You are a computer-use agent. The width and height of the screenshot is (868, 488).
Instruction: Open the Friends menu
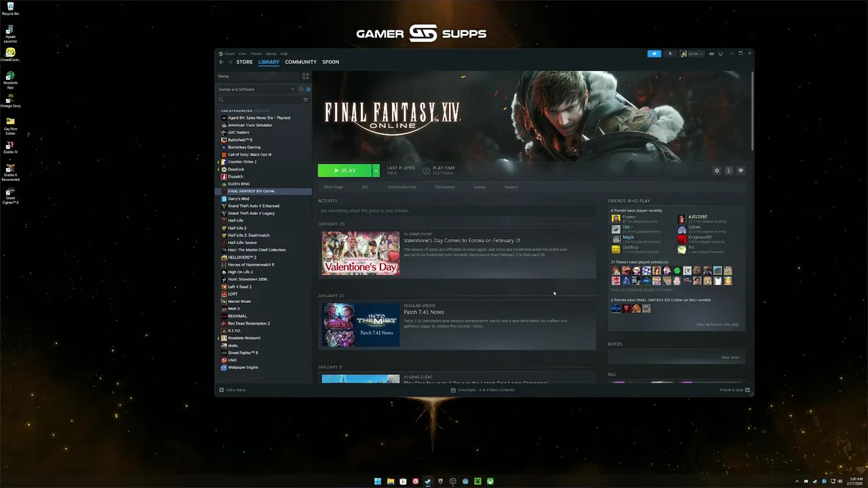tap(256, 54)
